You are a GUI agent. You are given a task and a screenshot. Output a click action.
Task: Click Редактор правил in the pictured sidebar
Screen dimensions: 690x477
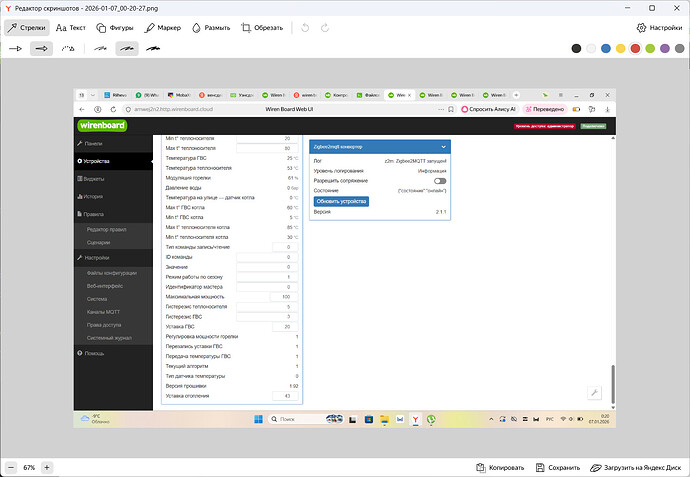click(106, 229)
